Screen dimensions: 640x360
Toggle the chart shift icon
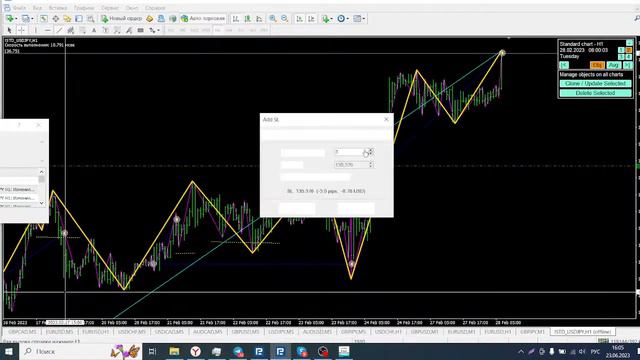[x=311, y=18]
